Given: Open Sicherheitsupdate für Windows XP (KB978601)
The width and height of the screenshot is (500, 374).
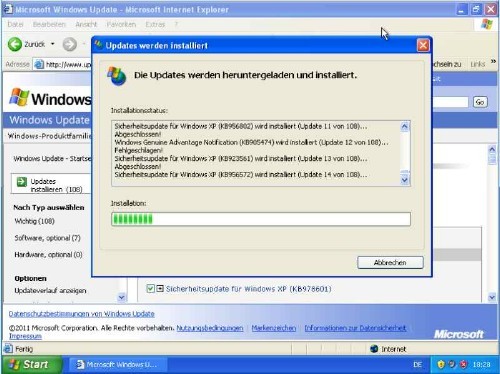Looking at the screenshot, I should pyautogui.click(x=249, y=289).
